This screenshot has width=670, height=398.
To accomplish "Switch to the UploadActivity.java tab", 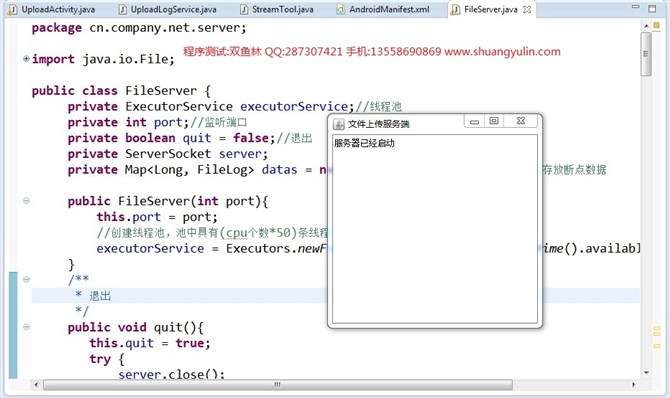I will [53, 9].
